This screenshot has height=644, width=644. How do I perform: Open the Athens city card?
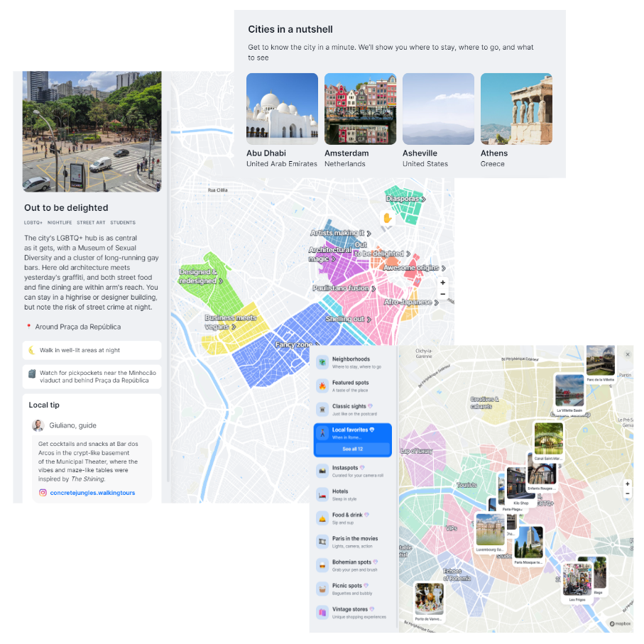516,120
